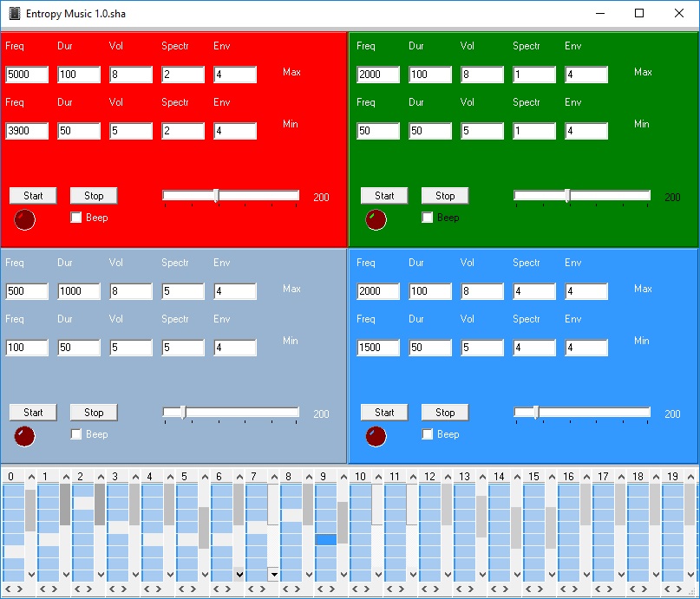The image size is (700, 599).
Task: Click scroll-up arrow of column 0
Action: (x=30, y=478)
